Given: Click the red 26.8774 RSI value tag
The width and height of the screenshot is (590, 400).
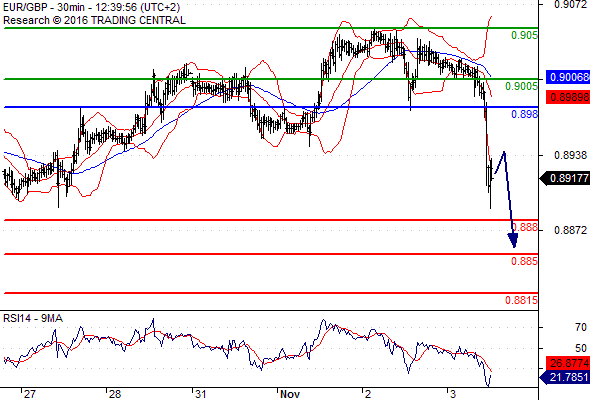Looking at the screenshot, I should [568, 363].
